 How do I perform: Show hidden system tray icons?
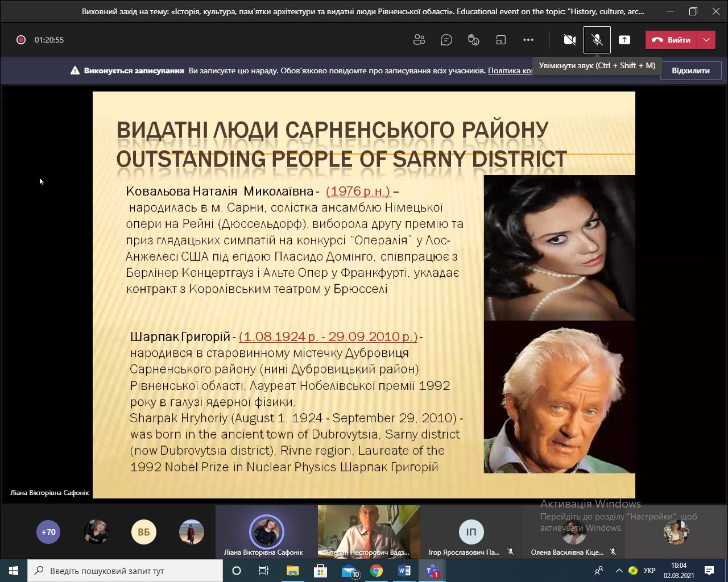(619, 571)
